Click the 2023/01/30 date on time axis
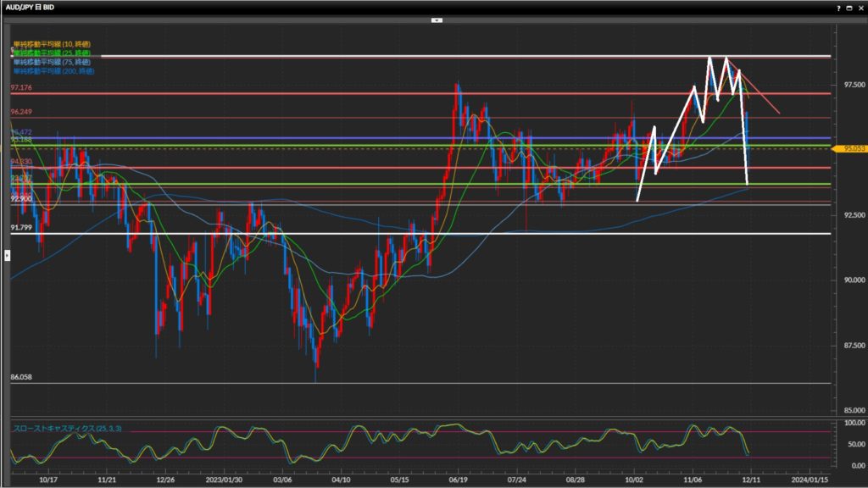 pos(225,479)
